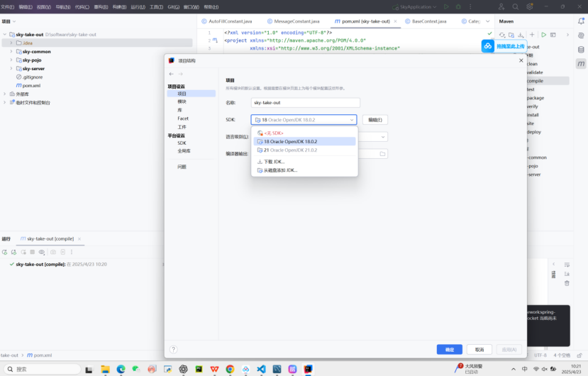Open the add-collaborator user icon
The width and height of the screenshot is (588, 376).
click(x=501, y=7)
